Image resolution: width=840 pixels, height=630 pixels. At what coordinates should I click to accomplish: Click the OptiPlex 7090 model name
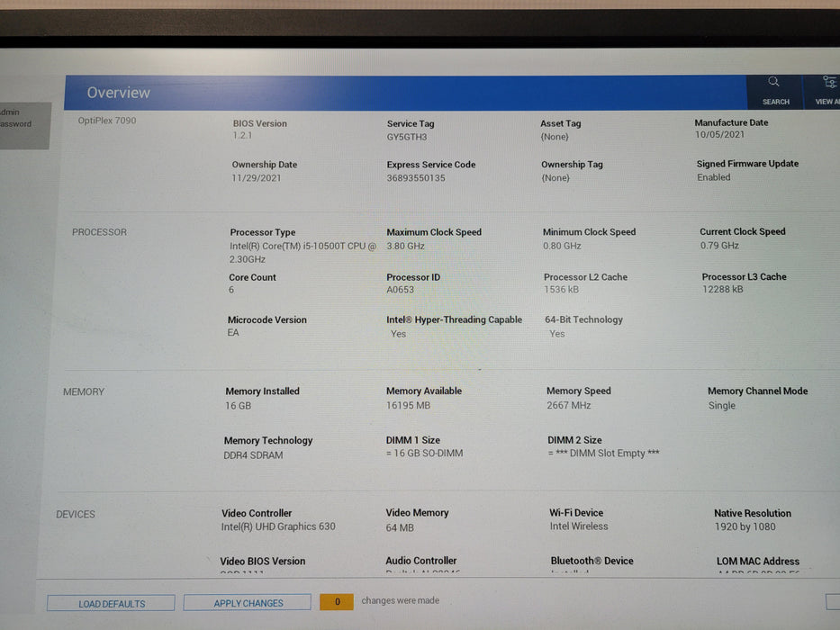coord(107,121)
